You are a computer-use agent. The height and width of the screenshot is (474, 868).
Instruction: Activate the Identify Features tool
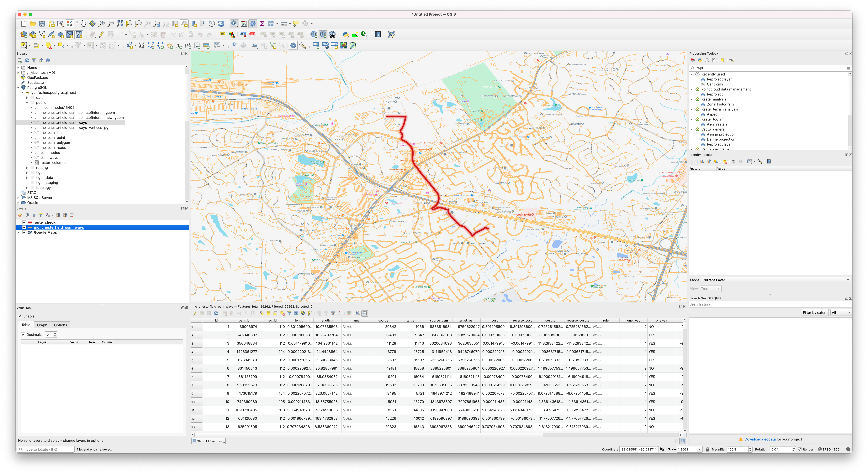click(234, 24)
